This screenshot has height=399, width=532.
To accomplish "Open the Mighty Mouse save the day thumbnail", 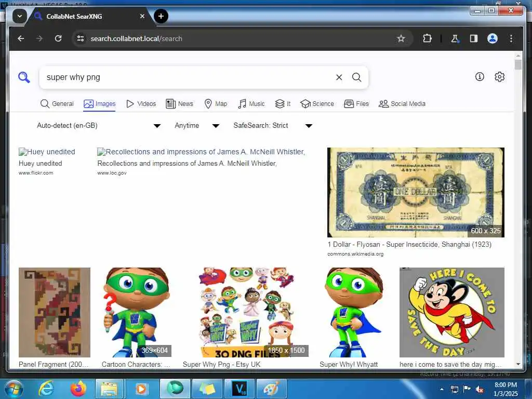I will click(x=452, y=312).
